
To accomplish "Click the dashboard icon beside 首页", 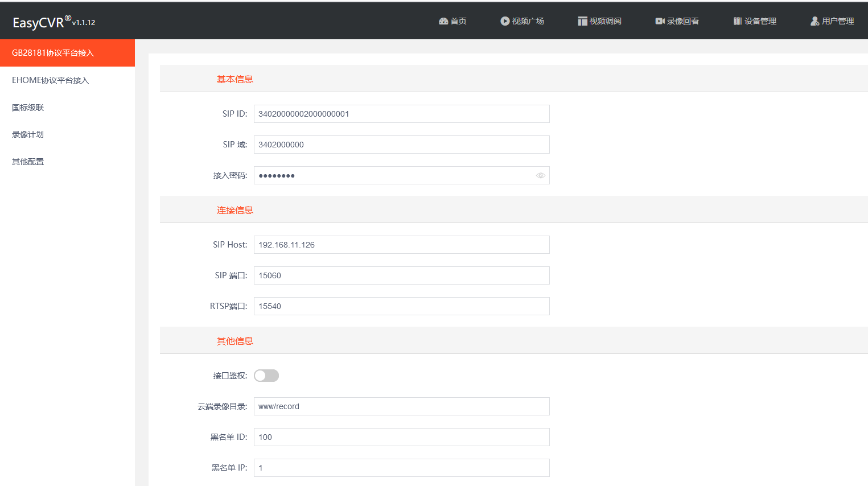I will click(443, 21).
